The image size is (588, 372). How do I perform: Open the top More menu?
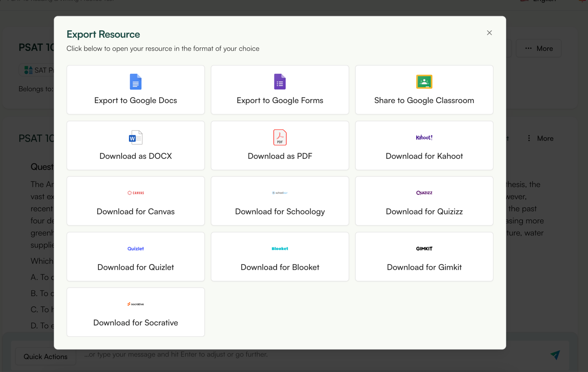pos(539,49)
